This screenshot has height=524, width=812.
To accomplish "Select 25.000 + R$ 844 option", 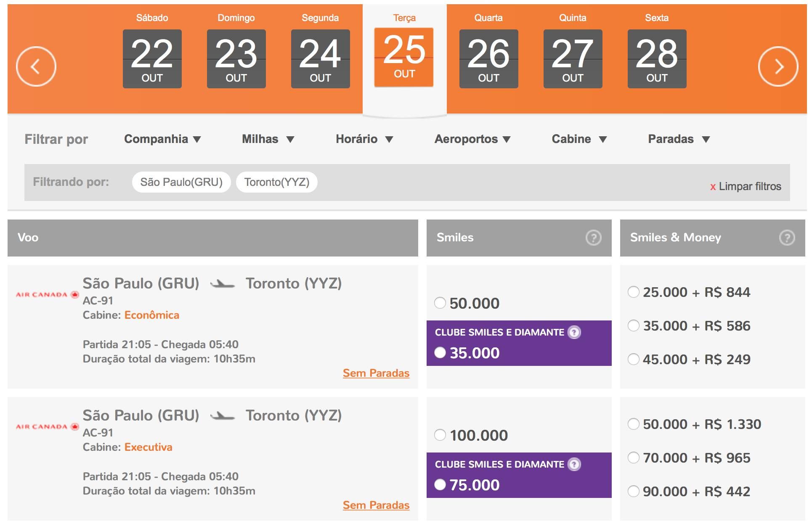I will (634, 292).
